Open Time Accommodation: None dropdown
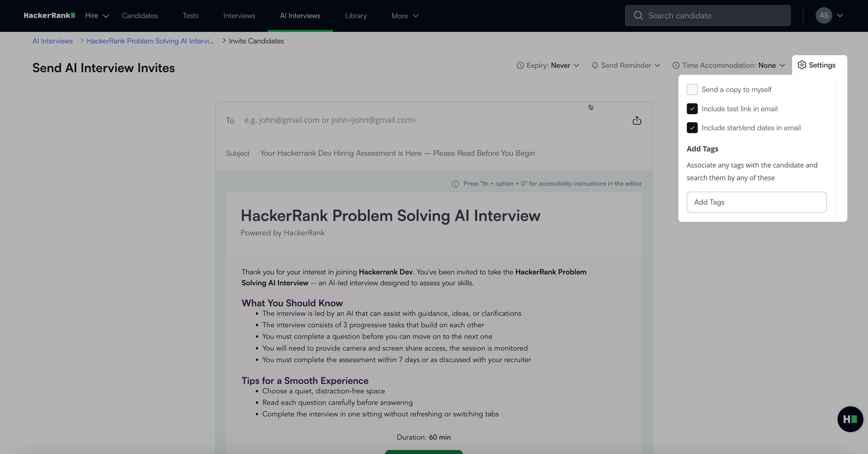This screenshot has width=868, height=454. (x=729, y=65)
